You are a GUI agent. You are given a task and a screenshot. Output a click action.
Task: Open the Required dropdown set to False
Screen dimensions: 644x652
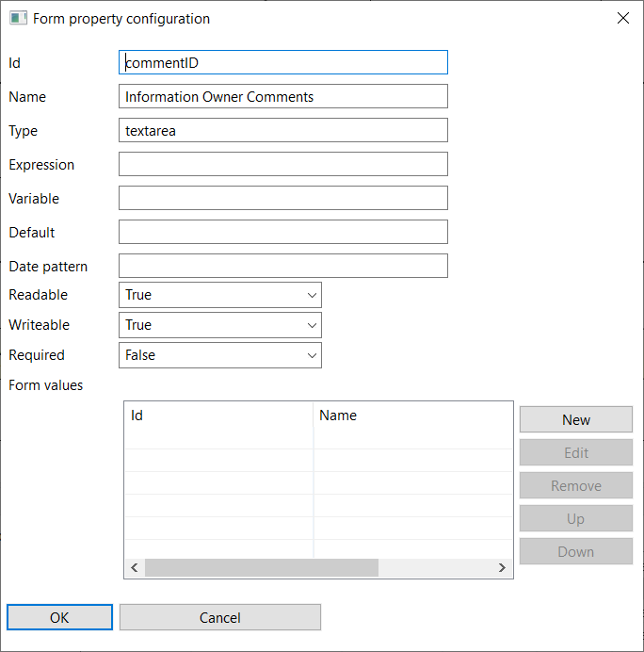[220, 355]
